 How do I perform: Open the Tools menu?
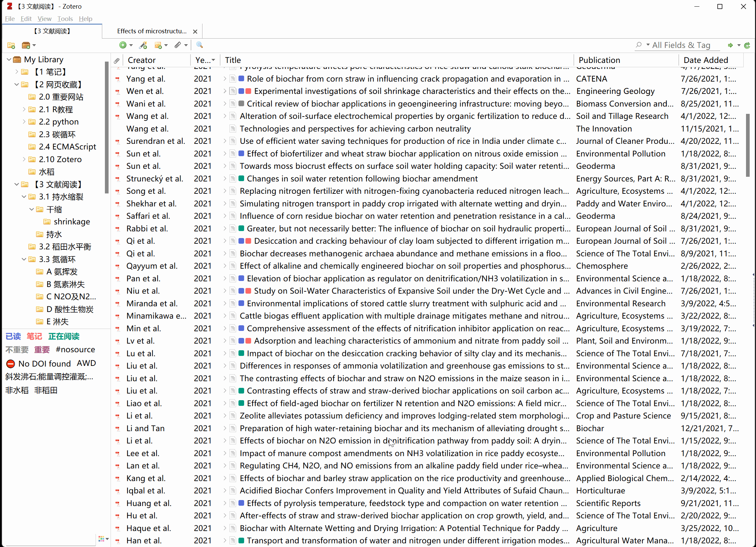tap(65, 19)
